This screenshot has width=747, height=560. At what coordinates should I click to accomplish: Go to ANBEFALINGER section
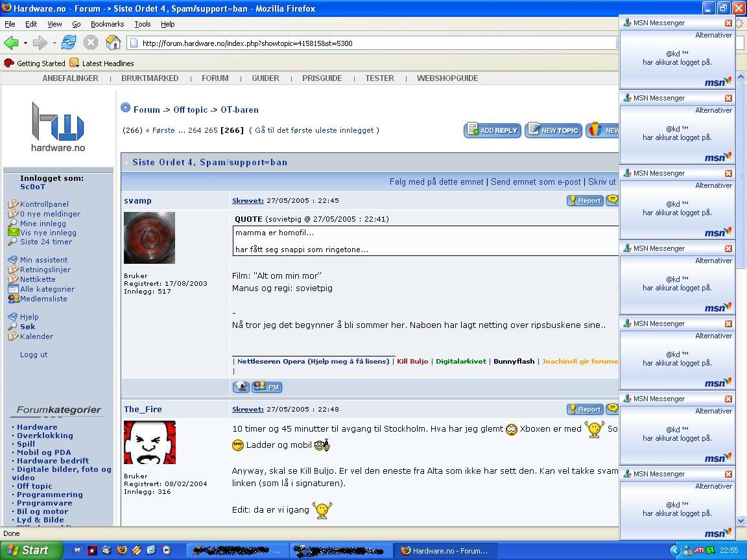point(71,78)
